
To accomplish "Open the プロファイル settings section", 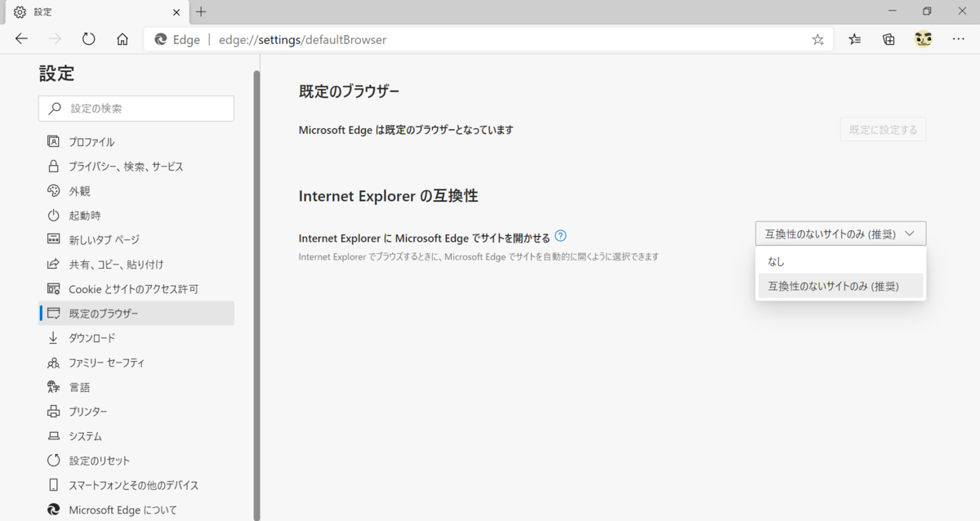I will point(136,141).
